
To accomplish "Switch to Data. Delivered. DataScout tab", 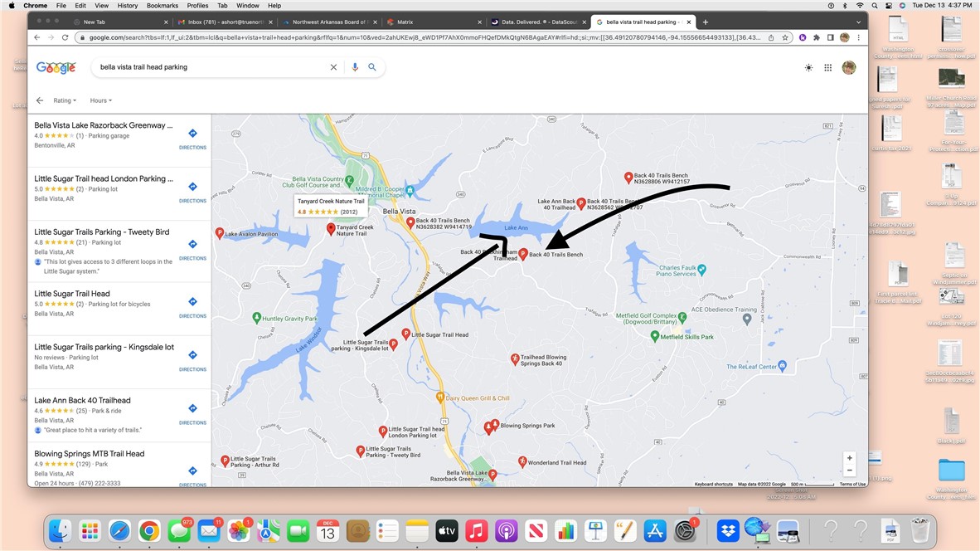I will [537, 22].
